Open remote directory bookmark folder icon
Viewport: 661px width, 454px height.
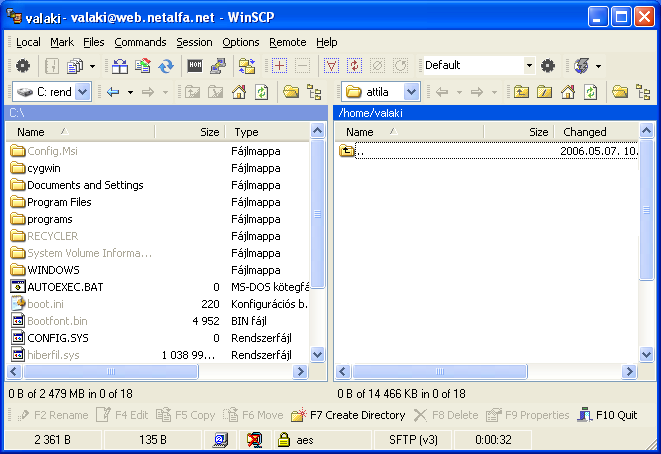click(620, 92)
